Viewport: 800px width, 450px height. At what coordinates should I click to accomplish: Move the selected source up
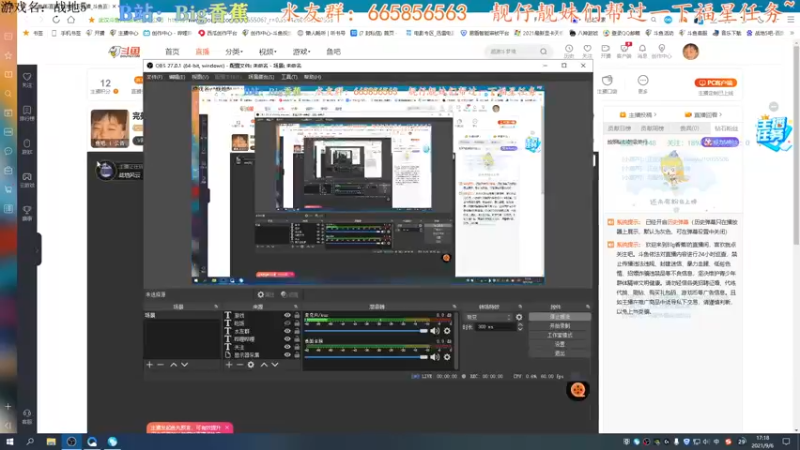[x=264, y=365]
